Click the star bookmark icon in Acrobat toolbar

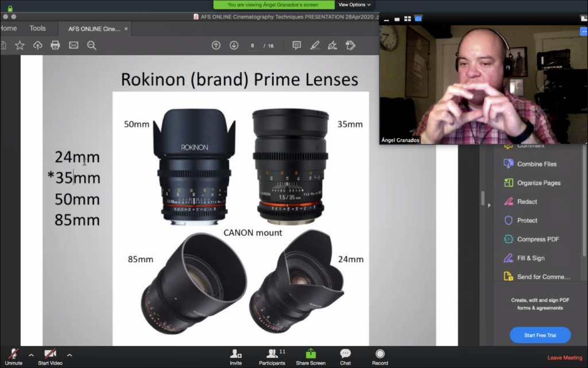pyautogui.click(x=20, y=45)
